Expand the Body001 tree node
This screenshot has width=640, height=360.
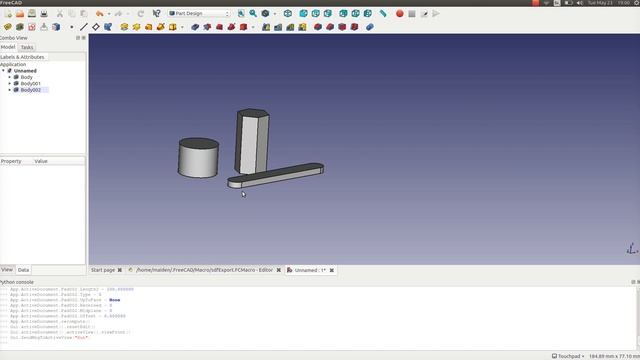[x=10, y=83]
